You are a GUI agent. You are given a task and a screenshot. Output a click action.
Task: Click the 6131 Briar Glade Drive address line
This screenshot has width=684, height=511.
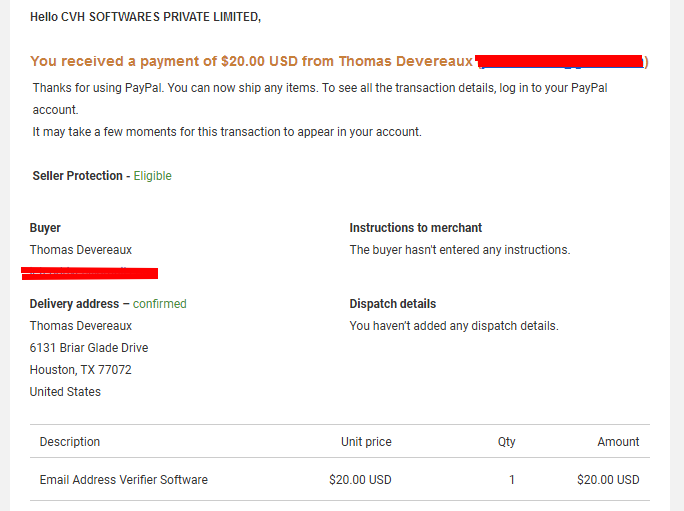[89, 348]
